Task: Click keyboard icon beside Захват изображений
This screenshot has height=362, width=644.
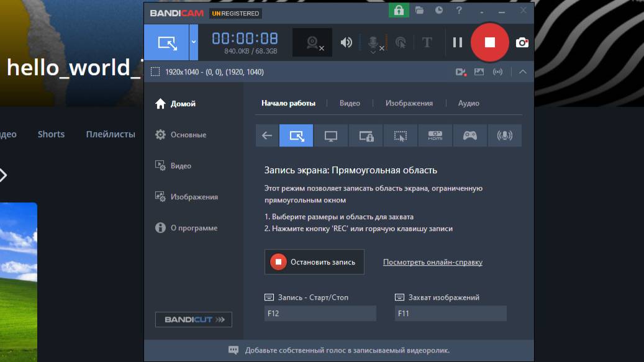Action: [x=399, y=297]
